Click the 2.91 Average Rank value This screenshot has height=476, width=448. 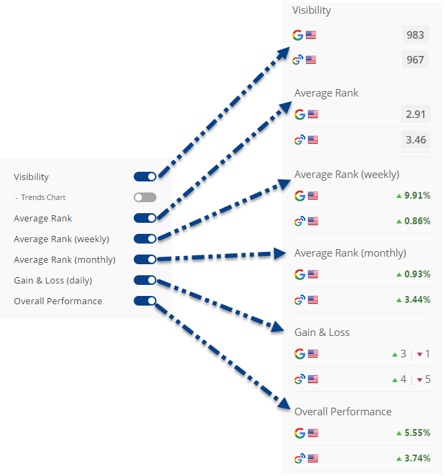tap(416, 115)
